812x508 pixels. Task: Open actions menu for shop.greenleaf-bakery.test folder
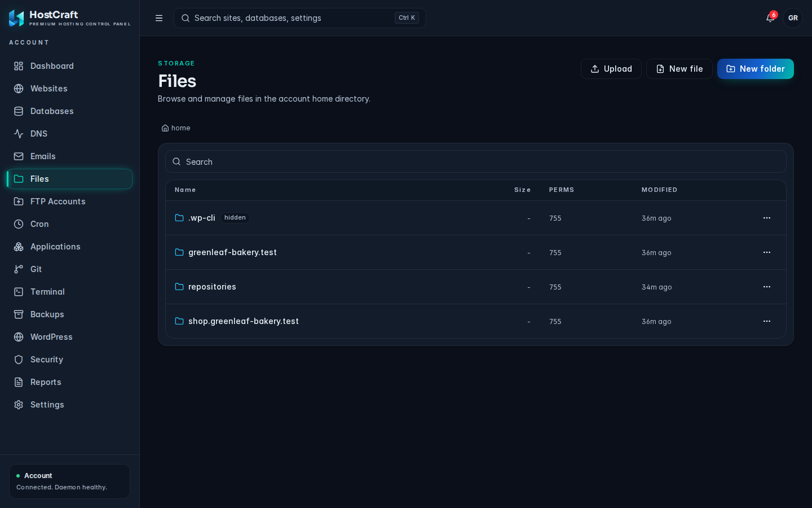(767, 321)
